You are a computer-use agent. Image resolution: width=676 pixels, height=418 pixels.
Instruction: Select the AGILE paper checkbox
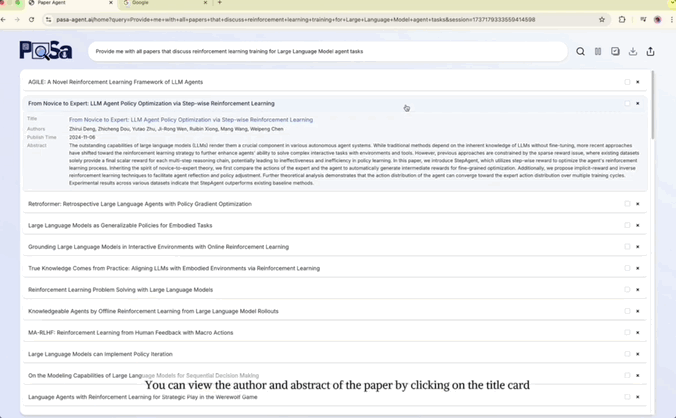pos(627,82)
